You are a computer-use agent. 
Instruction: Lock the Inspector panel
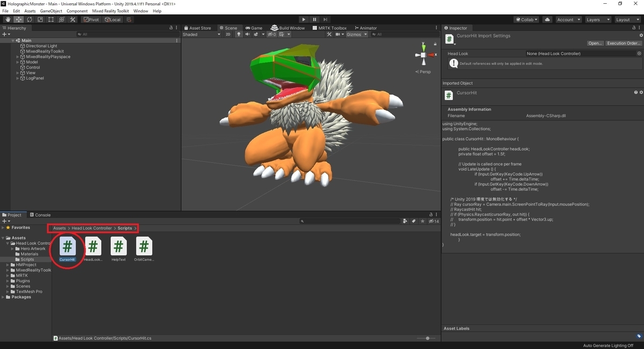[633, 28]
